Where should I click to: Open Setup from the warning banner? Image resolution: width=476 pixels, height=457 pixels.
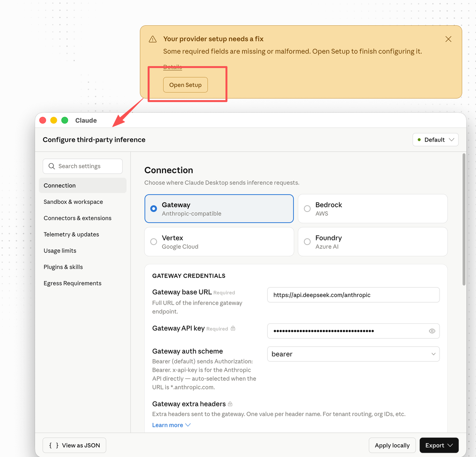click(185, 85)
